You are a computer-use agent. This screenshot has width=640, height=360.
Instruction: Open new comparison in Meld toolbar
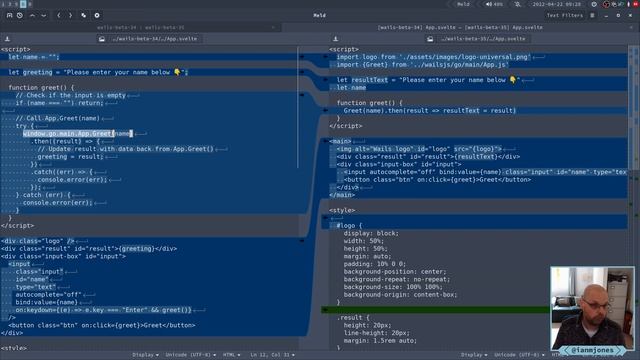click(9, 15)
